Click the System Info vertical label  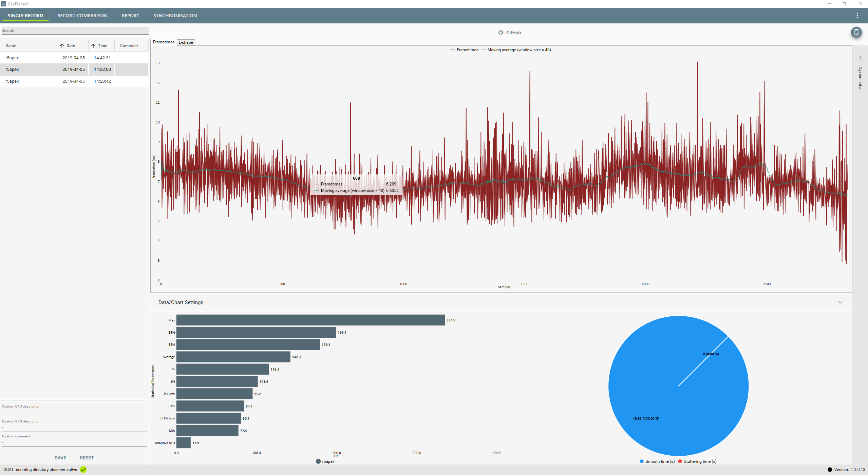pyautogui.click(x=860, y=78)
